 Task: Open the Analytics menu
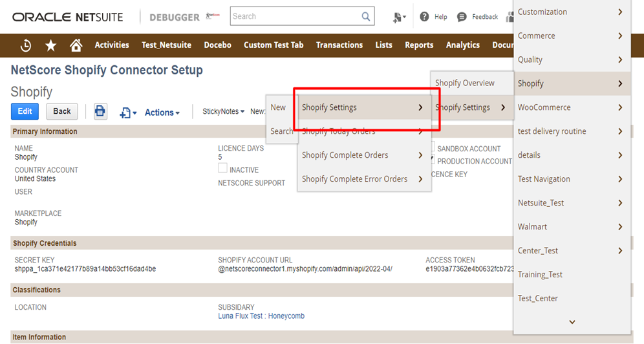[x=463, y=45]
